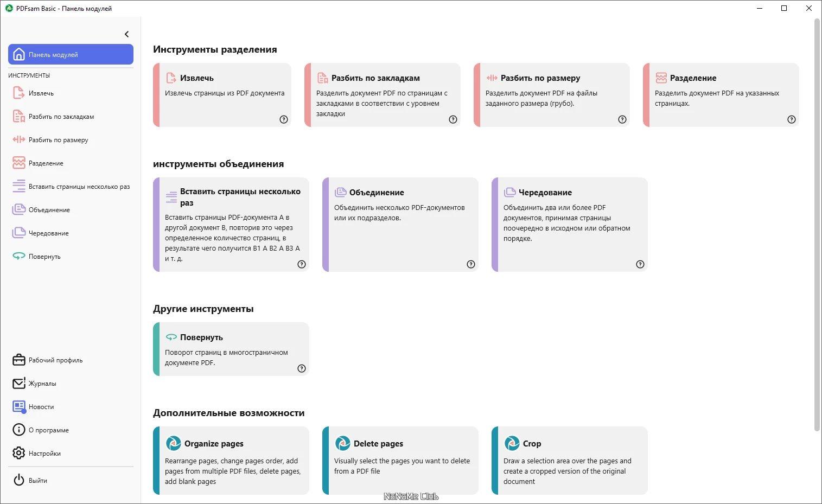Collapse the sidebar with the chevron arrow
Screen dimensions: 822x504
click(x=126, y=34)
